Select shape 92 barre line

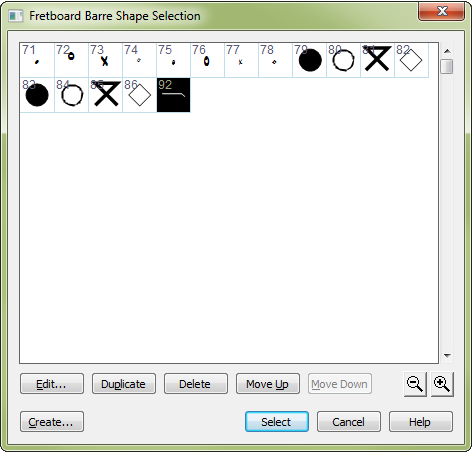[x=173, y=95]
